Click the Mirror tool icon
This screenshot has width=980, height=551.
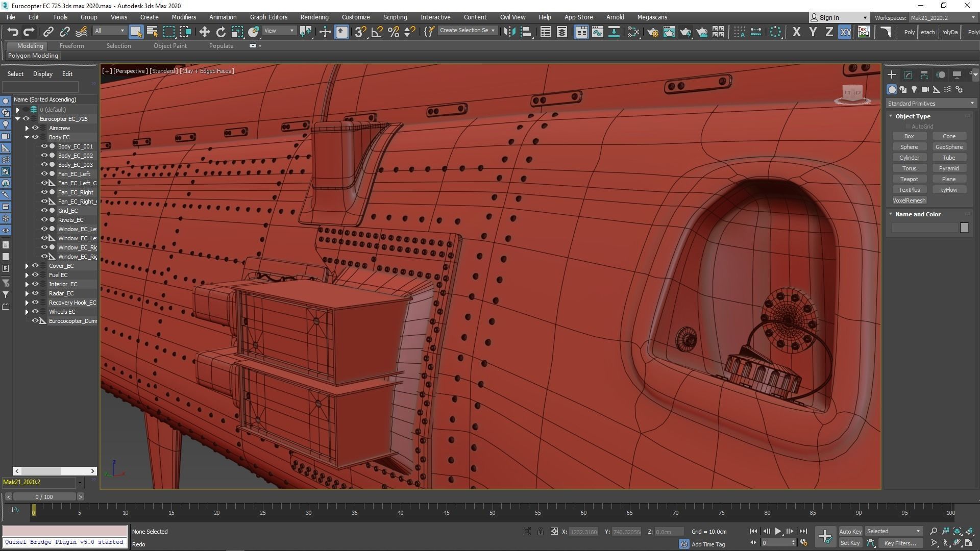[509, 32]
